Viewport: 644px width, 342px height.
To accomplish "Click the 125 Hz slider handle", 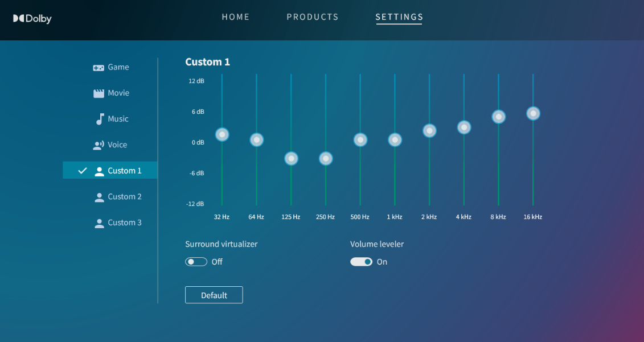I will click(291, 158).
